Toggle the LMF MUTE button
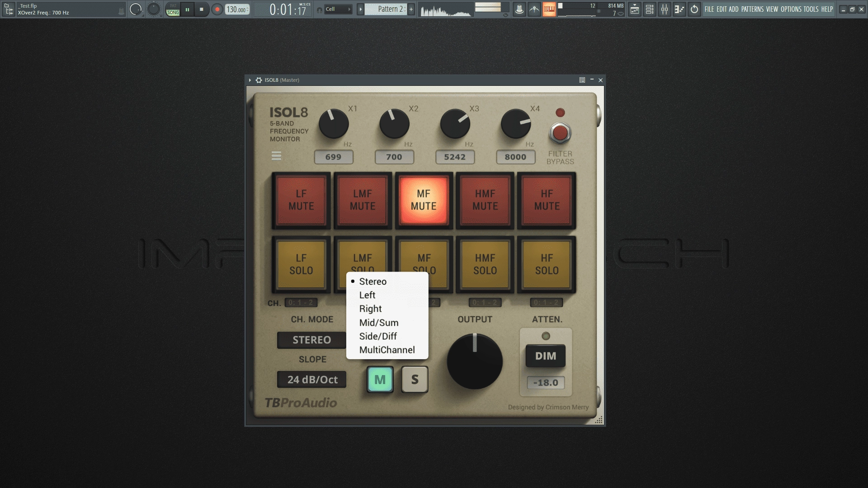 click(x=363, y=200)
